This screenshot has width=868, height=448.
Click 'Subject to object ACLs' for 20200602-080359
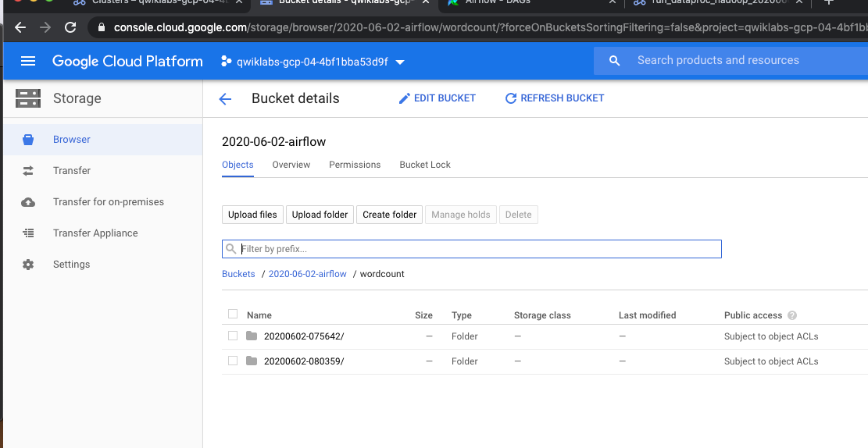[x=771, y=361]
